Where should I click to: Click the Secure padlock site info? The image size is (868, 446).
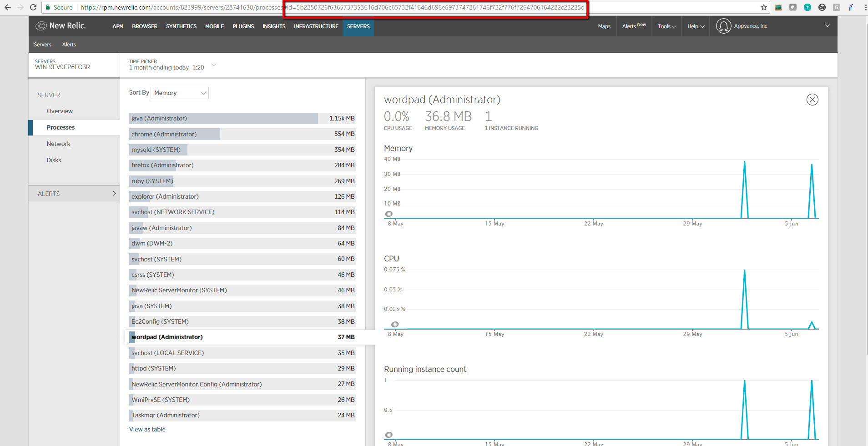[x=59, y=7]
